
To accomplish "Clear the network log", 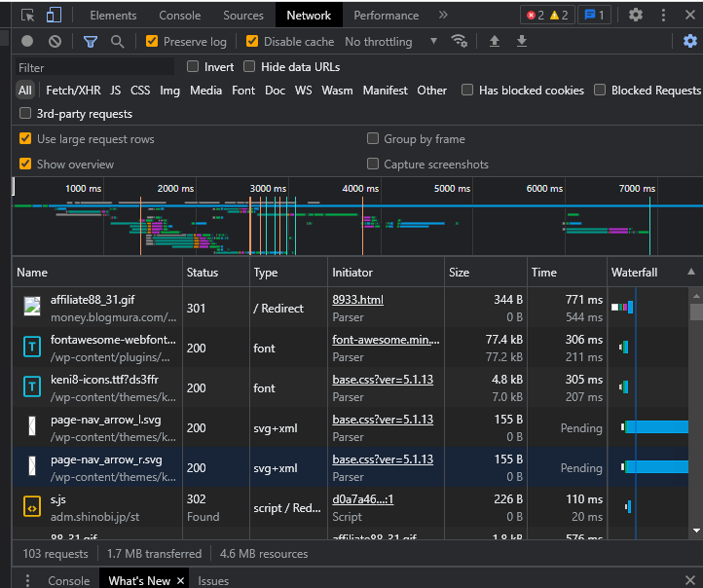I will (x=55, y=42).
